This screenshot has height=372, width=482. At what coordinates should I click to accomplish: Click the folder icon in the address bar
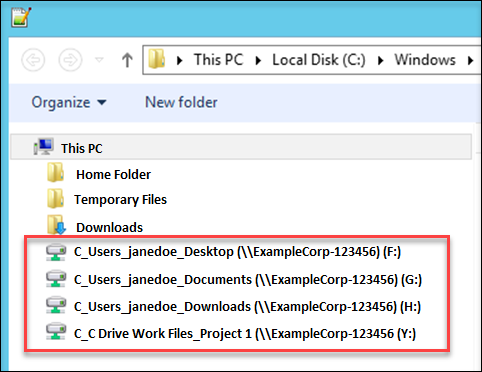[x=157, y=59]
